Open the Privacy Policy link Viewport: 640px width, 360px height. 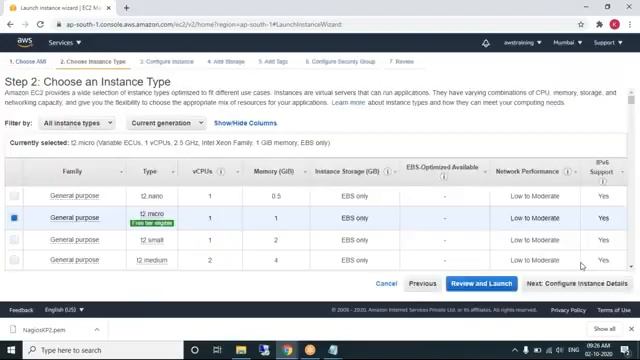[568, 310]
